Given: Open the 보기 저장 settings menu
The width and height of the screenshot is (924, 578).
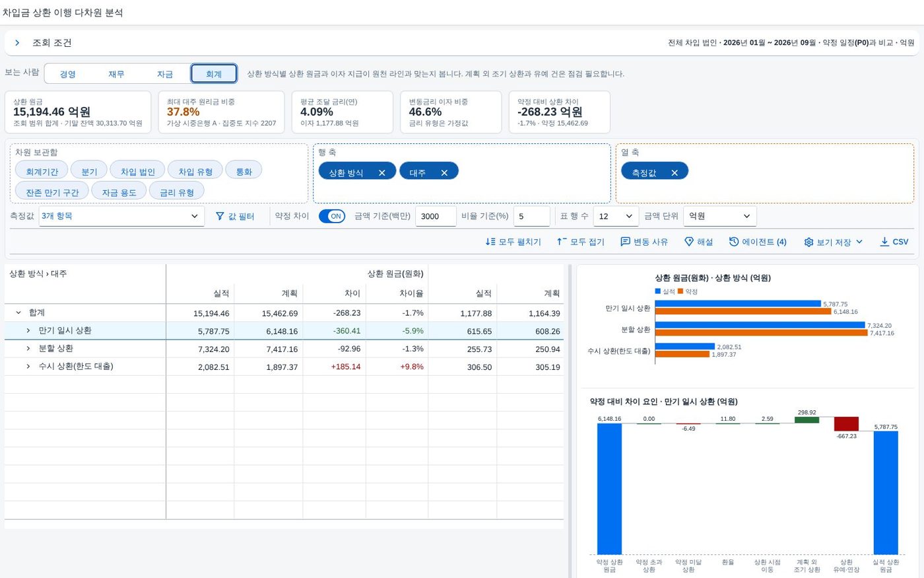Looking at the screenshot, I should 834,242.
